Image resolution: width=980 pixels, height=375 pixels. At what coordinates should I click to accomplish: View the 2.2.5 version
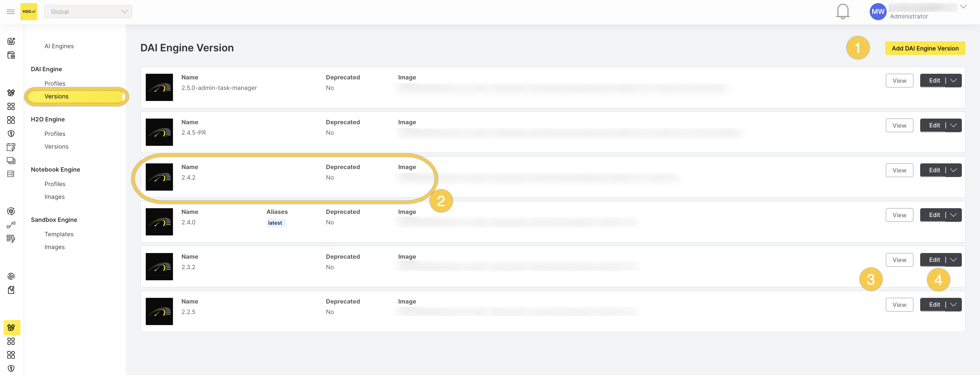coord(899,305)
